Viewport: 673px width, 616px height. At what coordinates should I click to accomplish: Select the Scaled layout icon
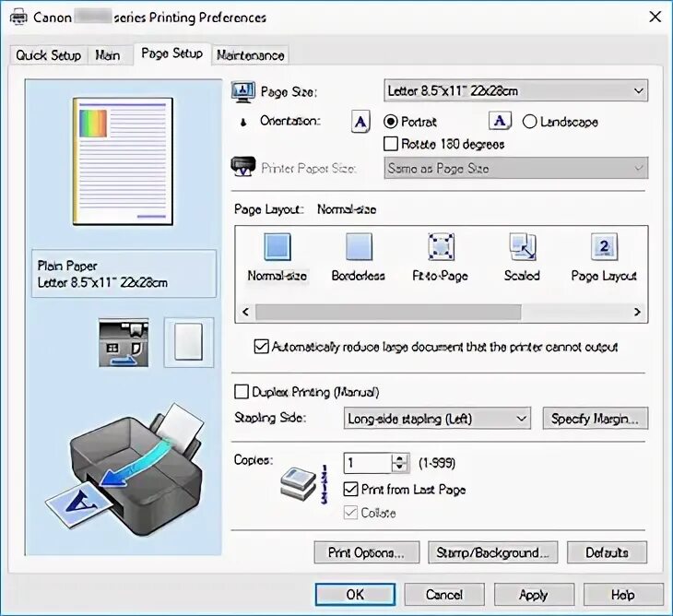click(523, 247)
